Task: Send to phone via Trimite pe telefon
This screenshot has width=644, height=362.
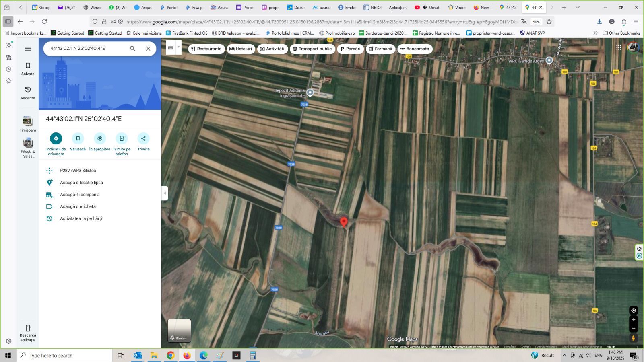Action: click(122, 138)
